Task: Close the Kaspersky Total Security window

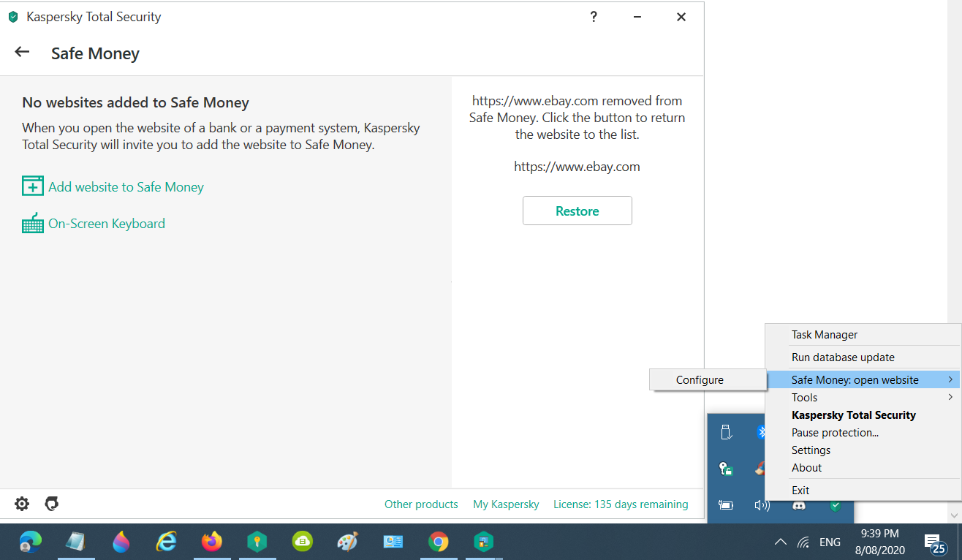Action: 681,17
